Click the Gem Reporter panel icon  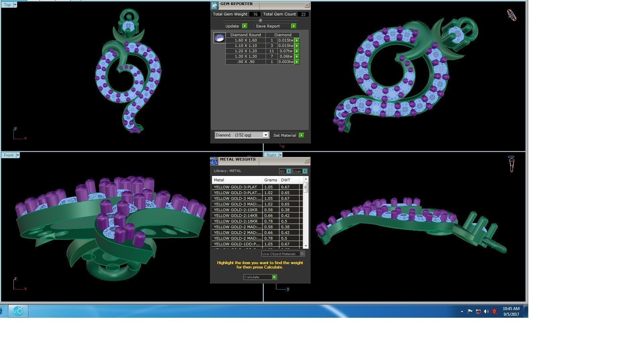[x=214, y=5]
